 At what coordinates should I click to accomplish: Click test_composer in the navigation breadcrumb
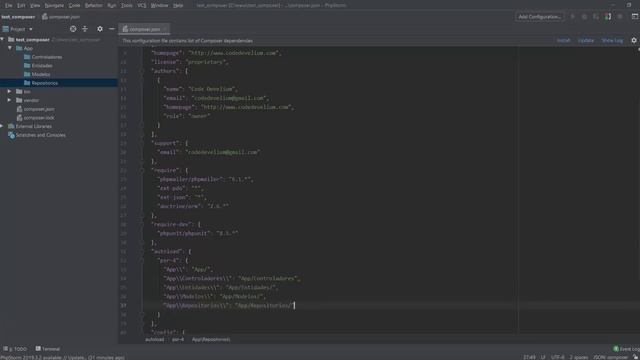[x=18, y=17]
